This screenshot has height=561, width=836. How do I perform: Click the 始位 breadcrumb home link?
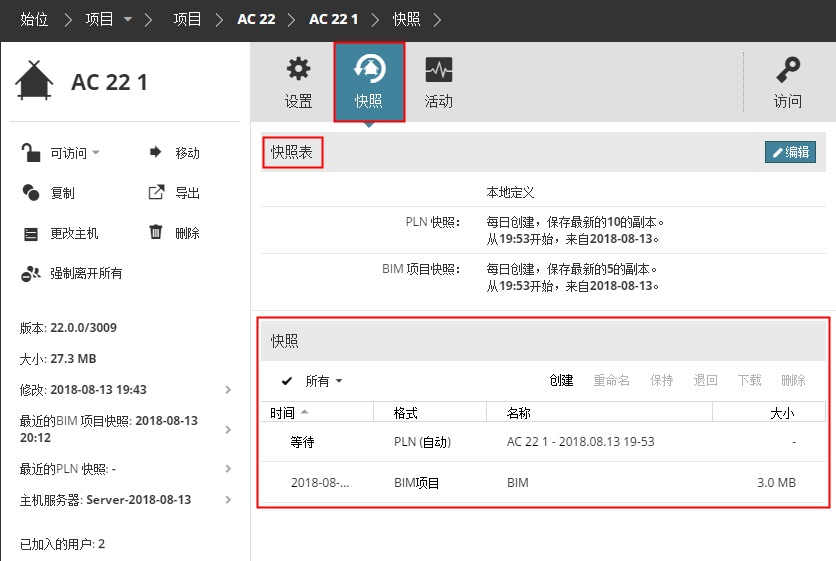34,20
